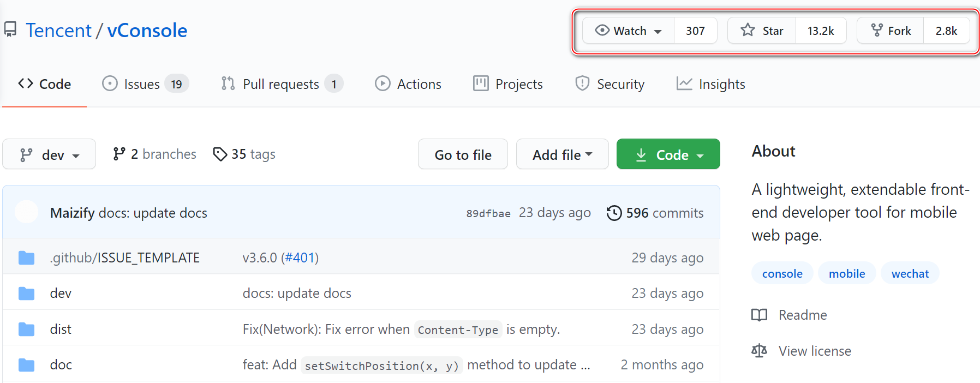Click the Readme book icon
Image resolution: width=980 pixels, height=383 pixels.
759,315
